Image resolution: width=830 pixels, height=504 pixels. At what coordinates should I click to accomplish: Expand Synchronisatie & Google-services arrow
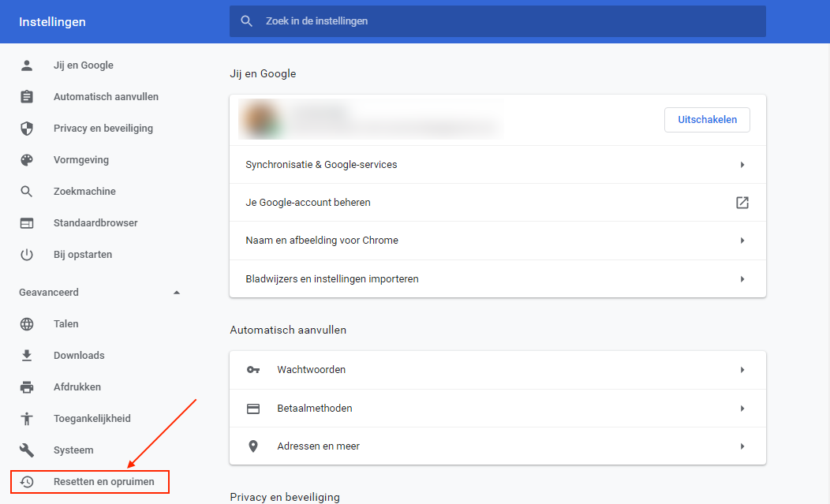[742, 165]
